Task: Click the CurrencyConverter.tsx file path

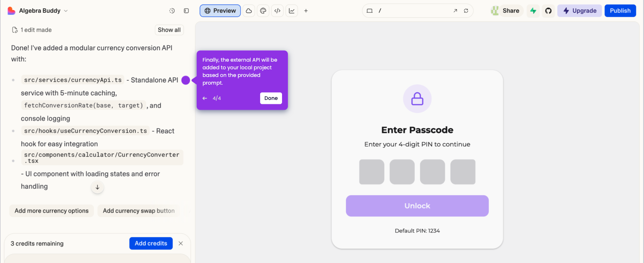Action: pyautogui.click(x=102, y=158)
